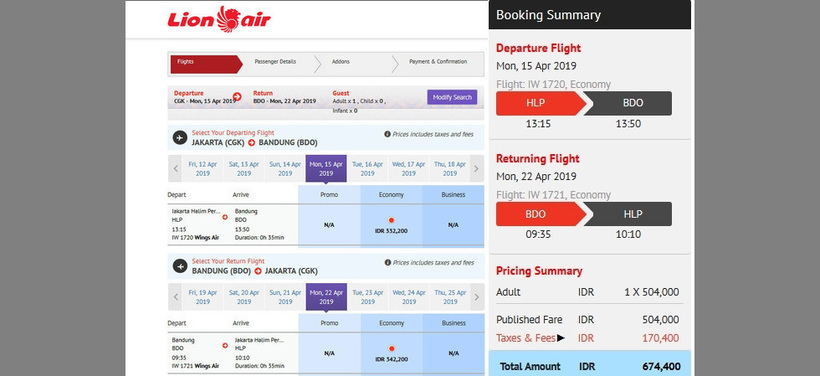Click the info icon beside return prices note
820x376 pixels.
coord(388,263)
